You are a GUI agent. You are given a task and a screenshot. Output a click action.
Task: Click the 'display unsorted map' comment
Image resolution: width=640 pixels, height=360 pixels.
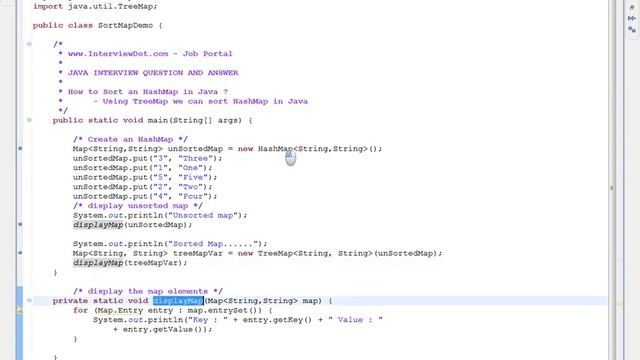(138, 206)
